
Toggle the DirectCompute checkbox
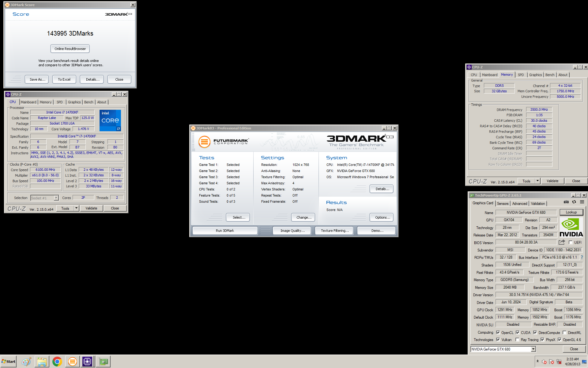[x=535, y=332]
